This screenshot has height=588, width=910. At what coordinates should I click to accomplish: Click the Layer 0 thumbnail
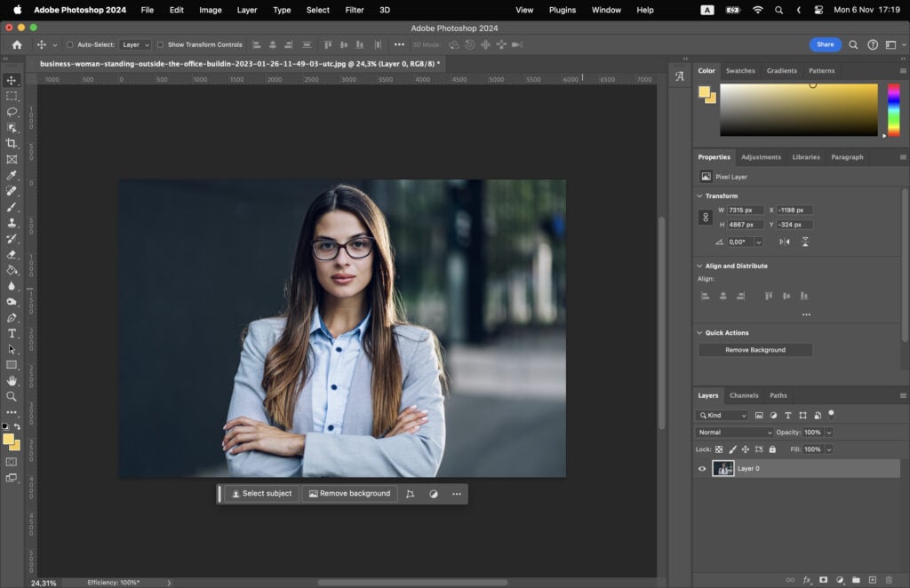(x=723, y=468)
